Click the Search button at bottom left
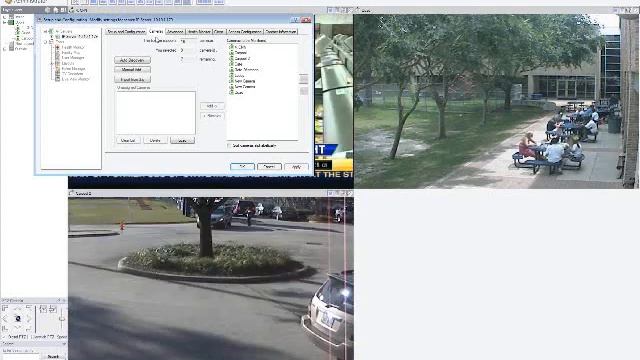 [x=53, y=356]
